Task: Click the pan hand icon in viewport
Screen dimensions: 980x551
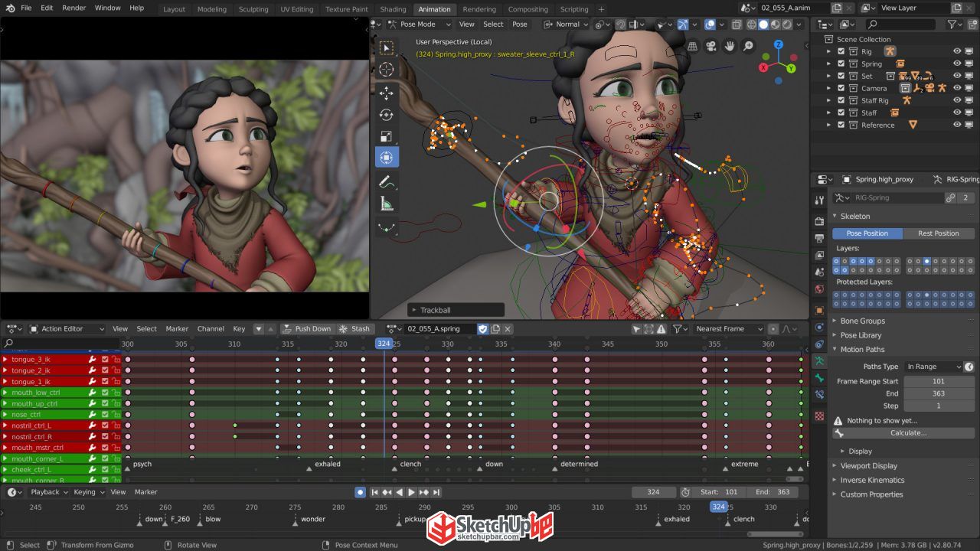Action: tap(730, 47)
